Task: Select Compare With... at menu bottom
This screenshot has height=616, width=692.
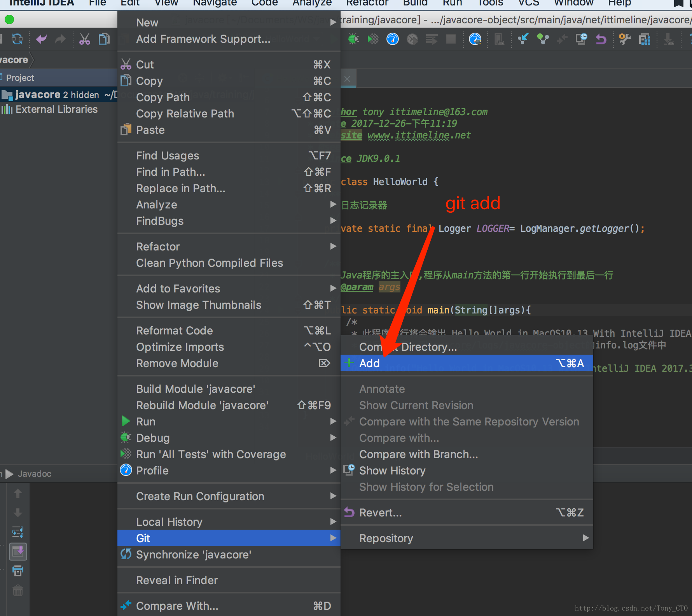Action: (229, 606)
